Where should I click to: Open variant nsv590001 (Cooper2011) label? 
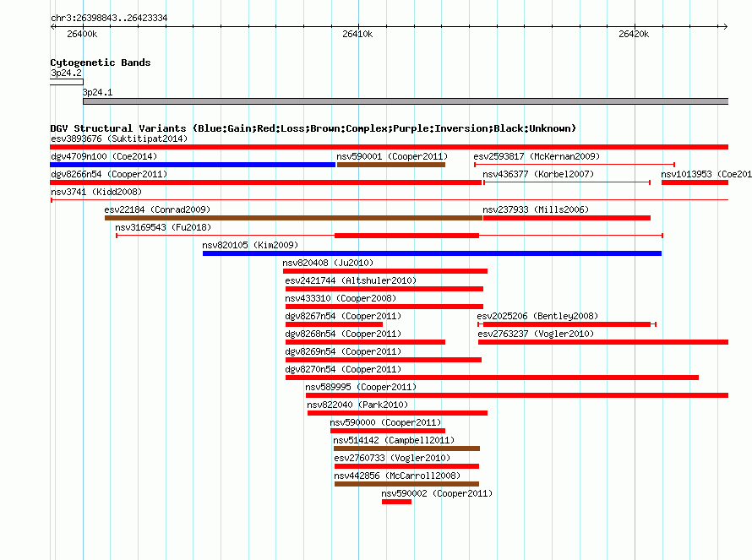click(392, 156)
